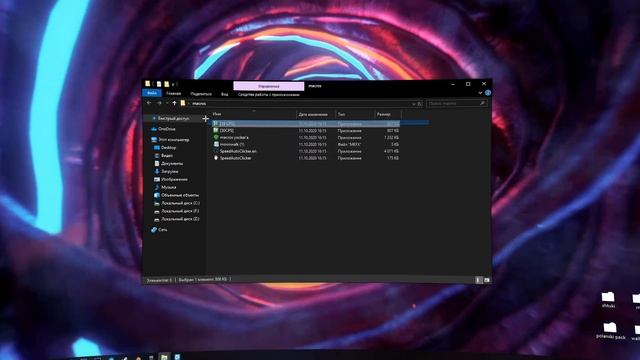Click the Forward navigation arrow
Screen dimensions: 640x360
159,103
